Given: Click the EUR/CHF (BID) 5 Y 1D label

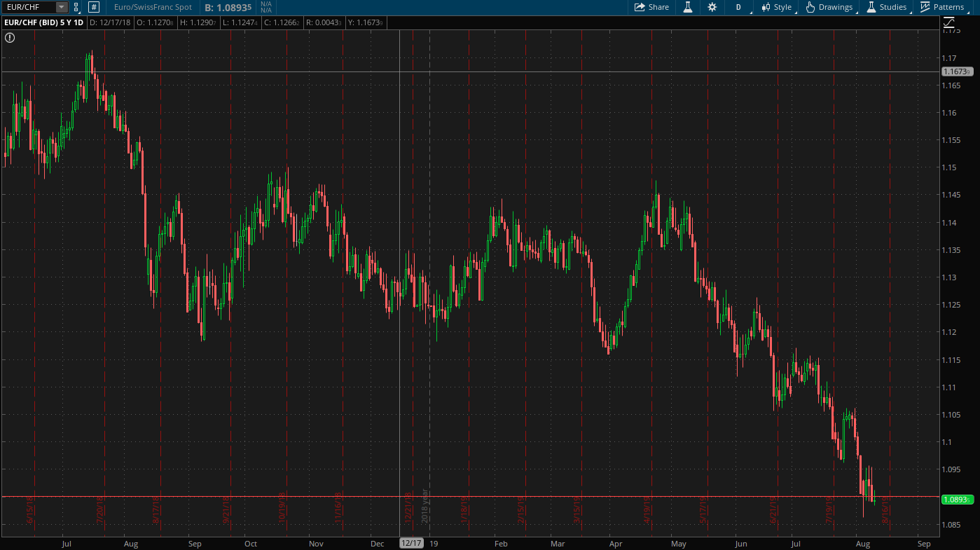Looking at the screenshot, I should 43,22.
